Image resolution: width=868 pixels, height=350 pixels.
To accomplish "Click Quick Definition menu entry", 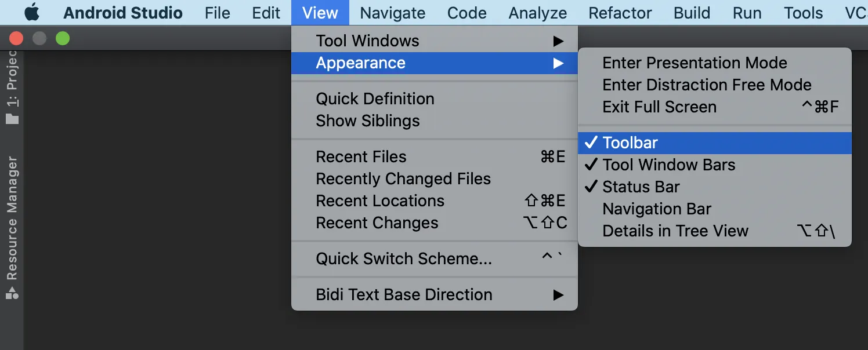I will (x=375, y=99).
